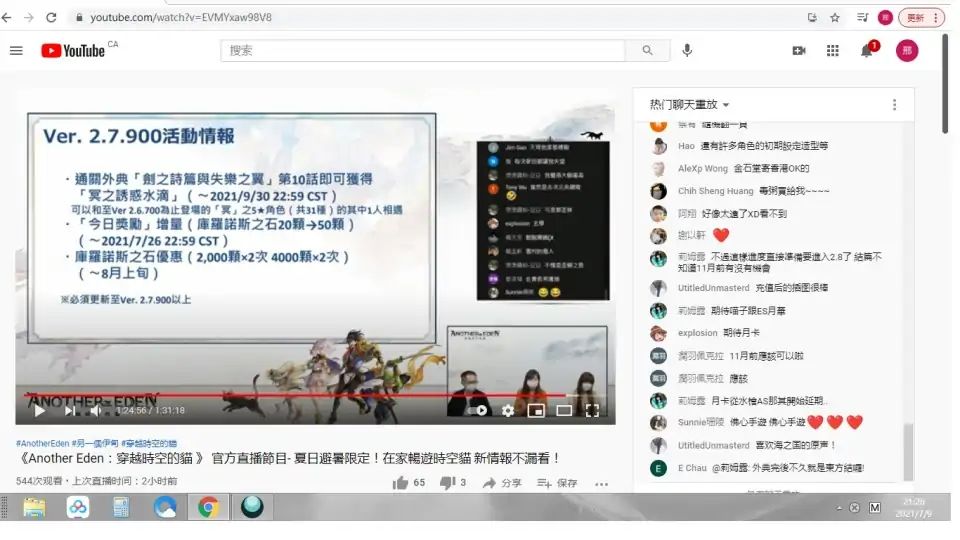Image resolution: width=960 pixels, height=540 pixels.
Task: Click the video title text
Action: (289, 459)
